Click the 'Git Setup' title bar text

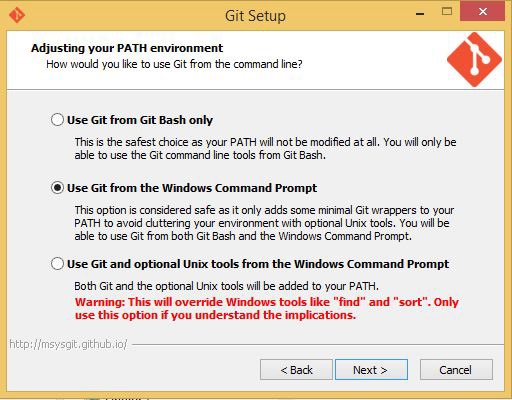255,16
